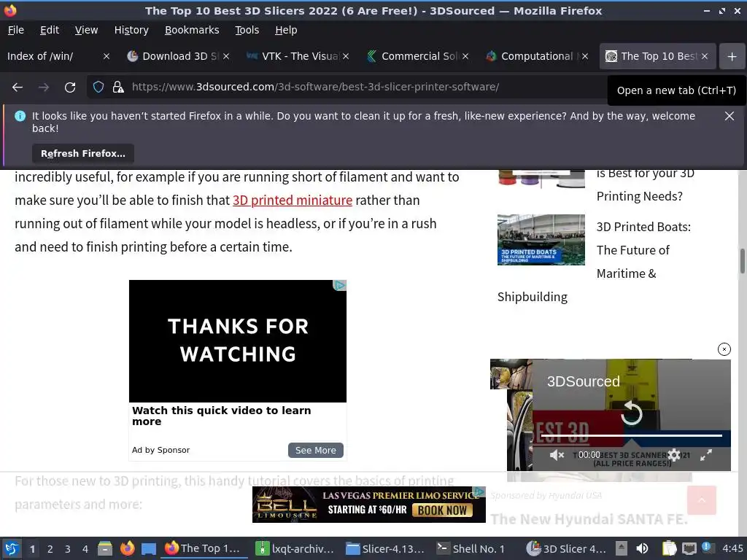Click the AdChoices icon on limo banner
Image resolution: width=747 pixels, height=560 pixels.
point(480,491)
